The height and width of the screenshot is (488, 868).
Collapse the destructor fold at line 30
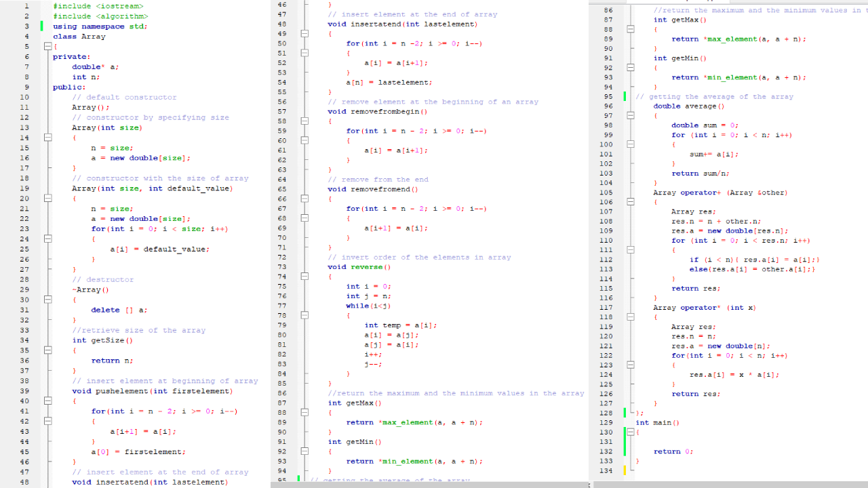[48, 300]
